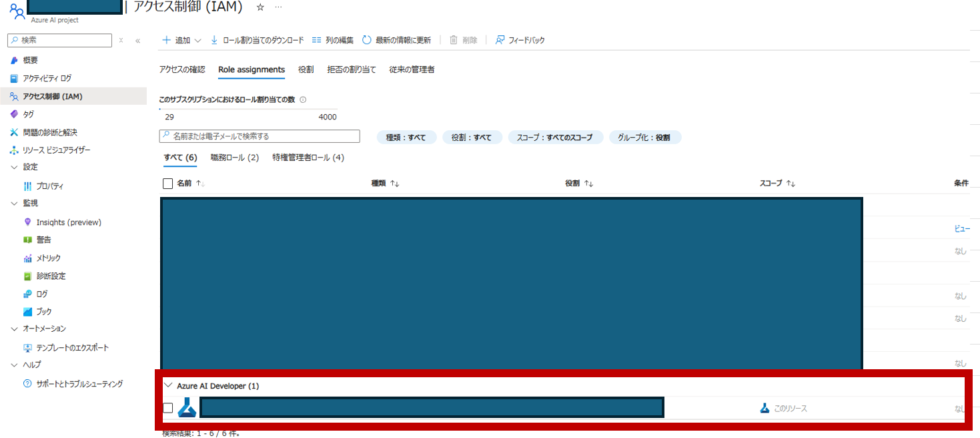980x438 pixels.
Task: Click the 条件 column header
Action: click(x=961, y=183)
